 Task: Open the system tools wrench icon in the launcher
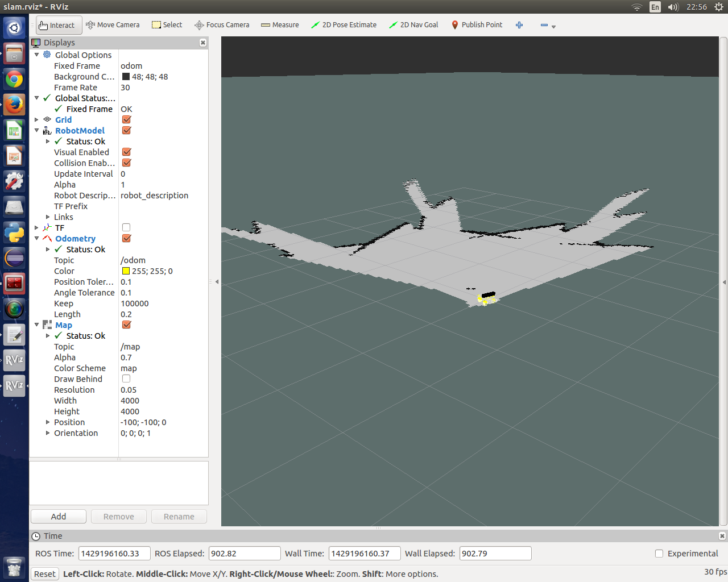[x=14, y=181]
